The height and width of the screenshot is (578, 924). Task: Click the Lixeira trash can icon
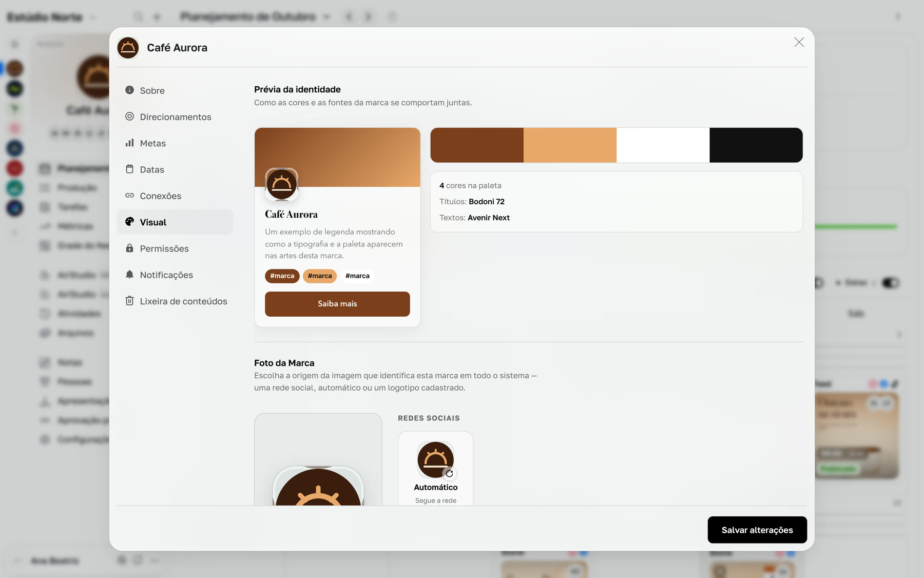click(x=129, y=301)
